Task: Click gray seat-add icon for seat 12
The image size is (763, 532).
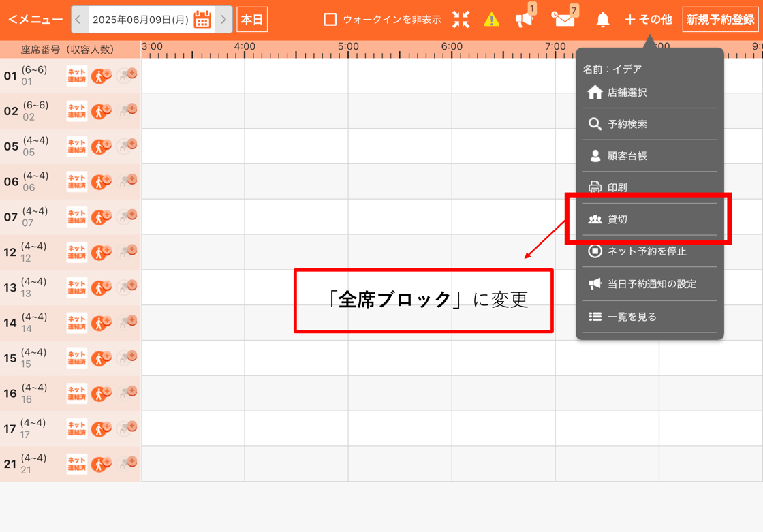Action: (127, 251)
